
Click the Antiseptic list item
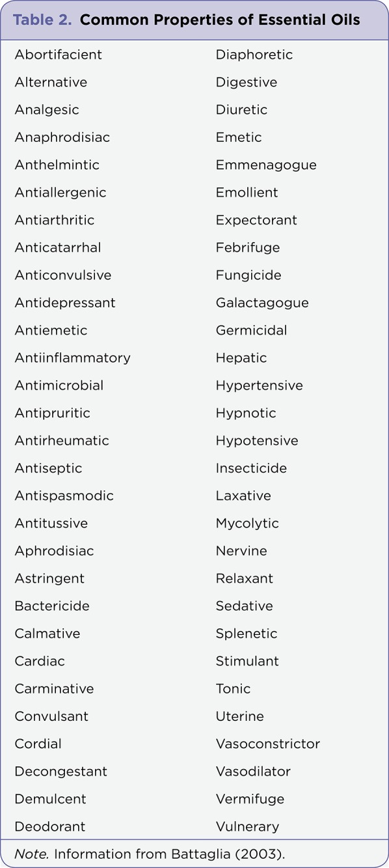click(48, 468)
